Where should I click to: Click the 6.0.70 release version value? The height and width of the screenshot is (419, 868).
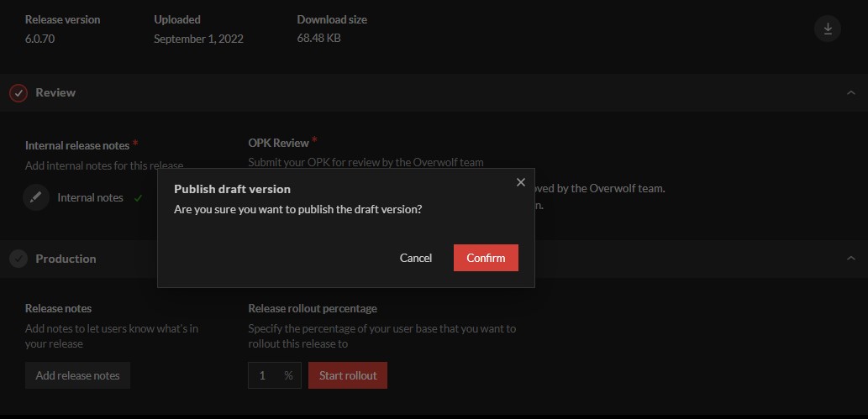click(39, 39)
